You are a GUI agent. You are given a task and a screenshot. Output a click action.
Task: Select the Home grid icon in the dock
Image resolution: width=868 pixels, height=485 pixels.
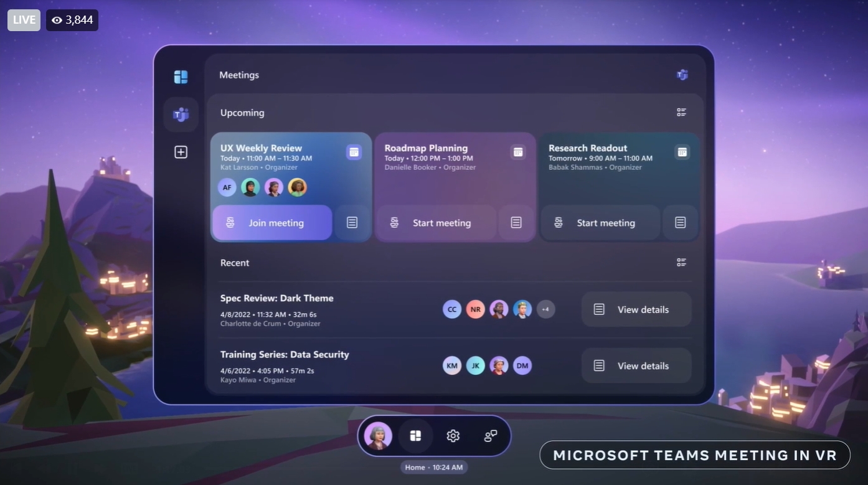(x=415, y=435)
